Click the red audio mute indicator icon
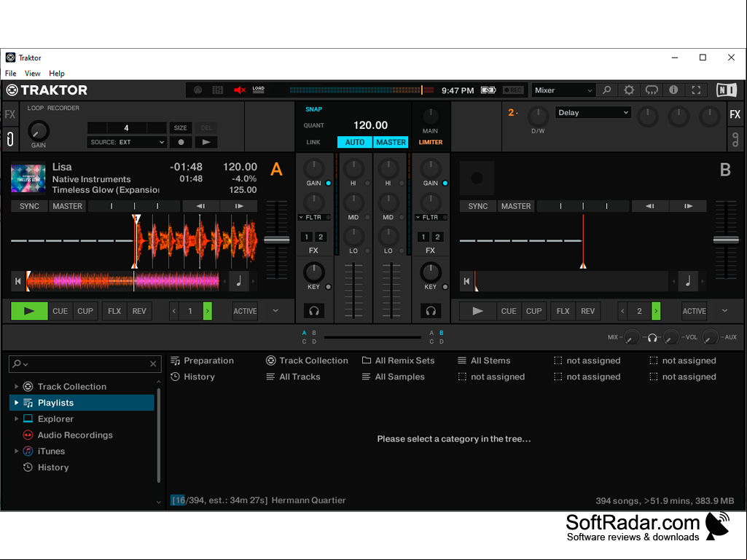Viewport: 747px width, 560px height. point(239,90)
